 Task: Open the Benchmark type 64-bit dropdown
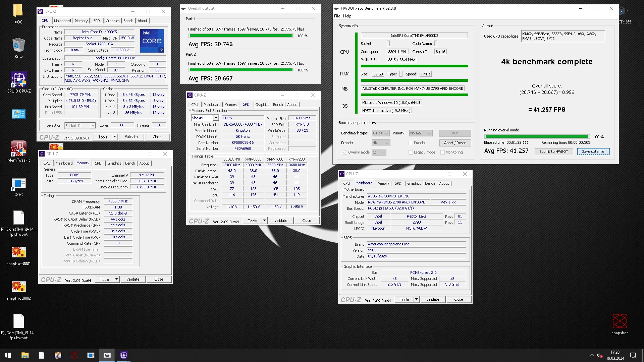point(381,133)
